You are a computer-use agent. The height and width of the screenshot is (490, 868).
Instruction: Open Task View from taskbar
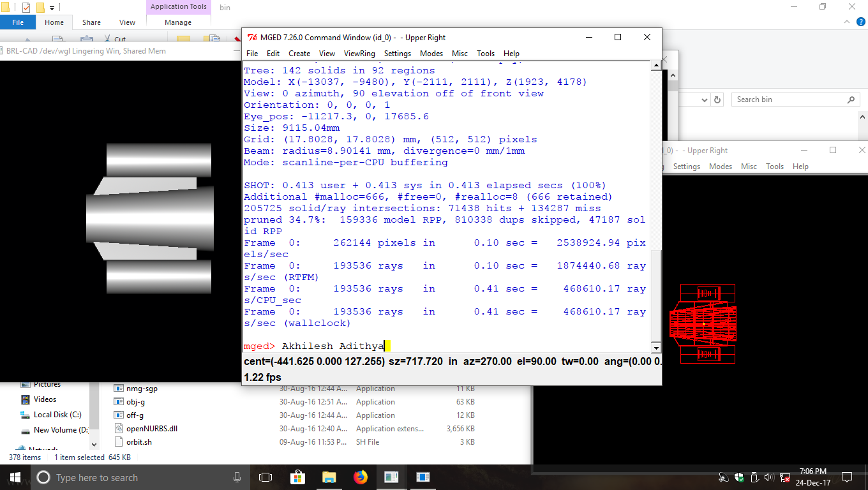tap(266, 477)
